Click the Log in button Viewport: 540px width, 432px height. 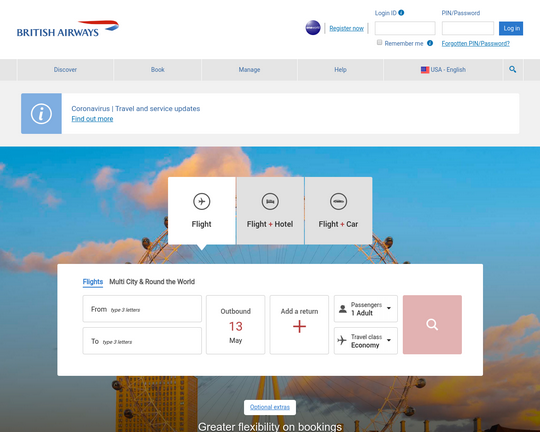click(511, 28)
